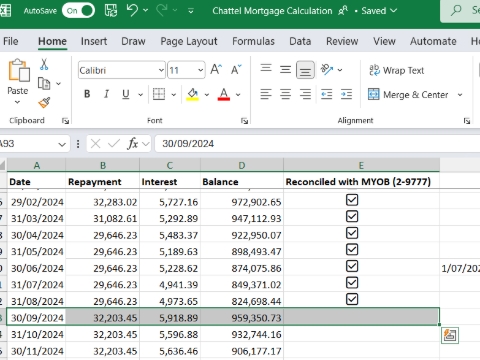Select the Format Painter brush

[x=44, y=103]
